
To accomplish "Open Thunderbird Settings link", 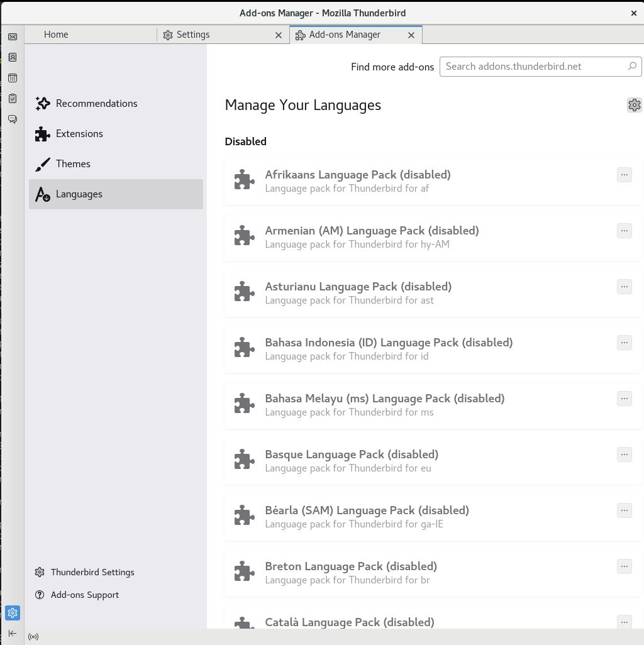I will [x=92, y=572].
